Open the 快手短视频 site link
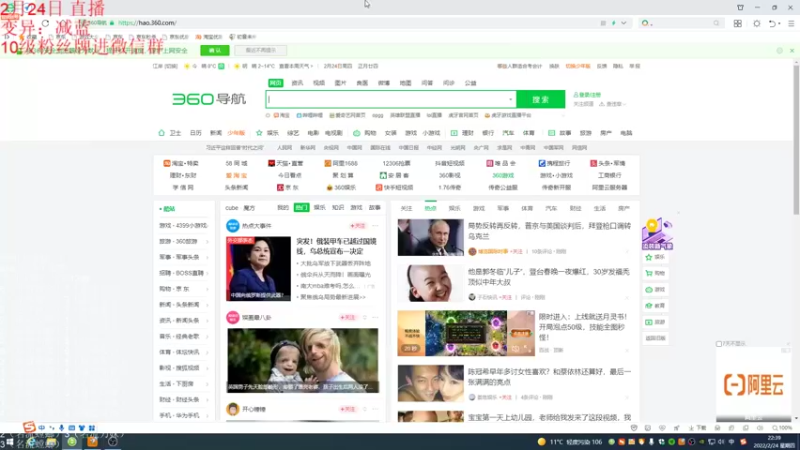This screenshot has width=800, height=450. 394,187
